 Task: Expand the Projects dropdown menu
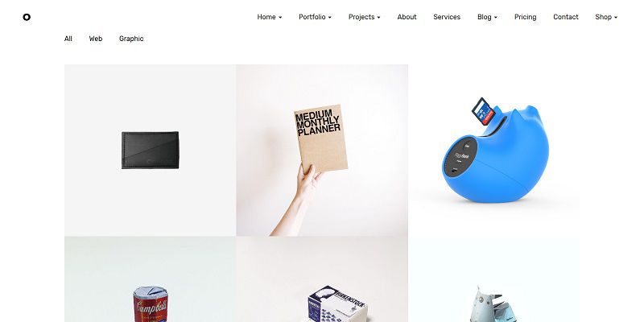[365, 17]
